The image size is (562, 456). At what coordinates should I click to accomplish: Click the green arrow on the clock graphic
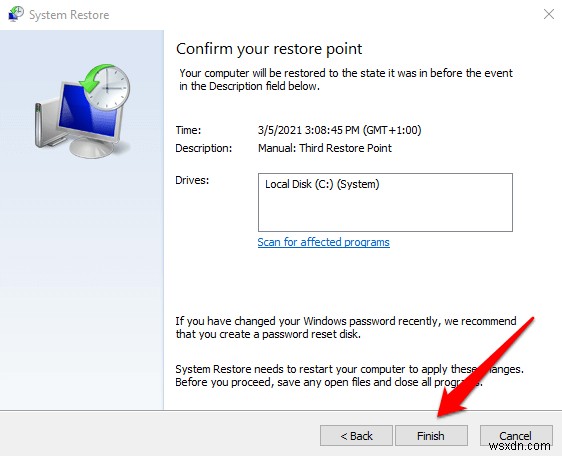coord(93,77)
